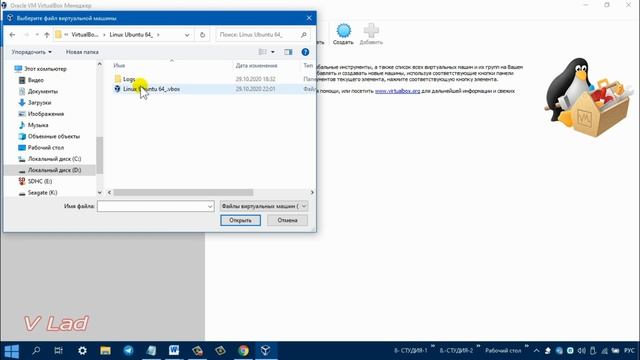This screenshot has height=360, width=640.
Task: Click the Отмена button
Action: [x=287, y=220]
